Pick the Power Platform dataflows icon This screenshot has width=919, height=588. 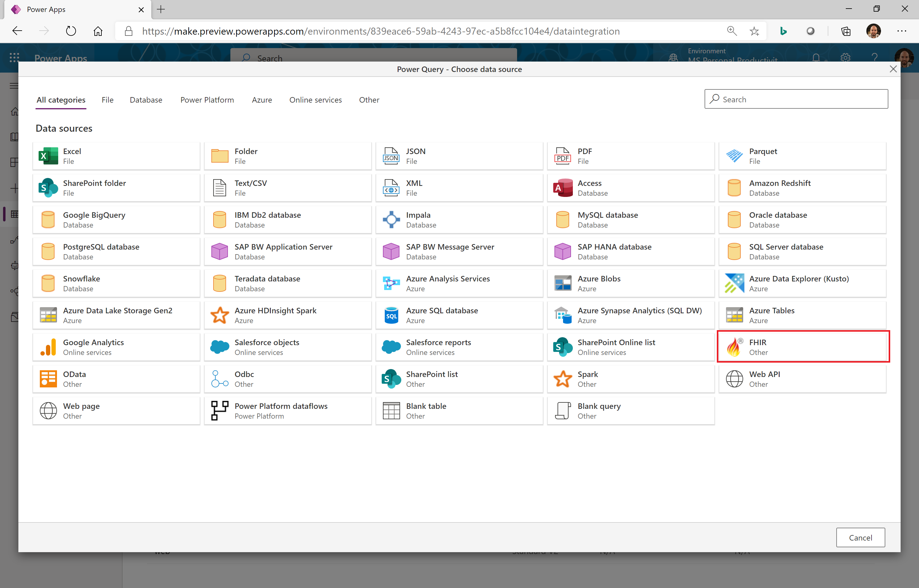coord(220,410)
